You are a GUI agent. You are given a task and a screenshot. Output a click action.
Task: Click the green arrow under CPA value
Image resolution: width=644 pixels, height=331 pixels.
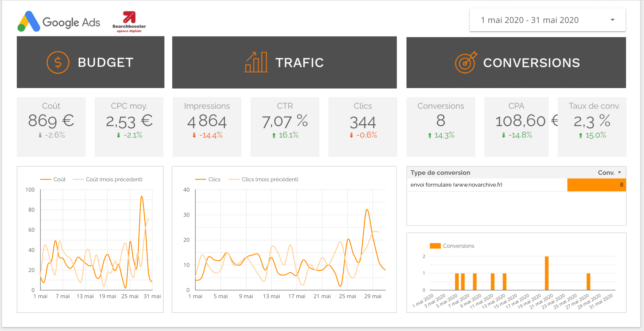click(x=503, y=135)
